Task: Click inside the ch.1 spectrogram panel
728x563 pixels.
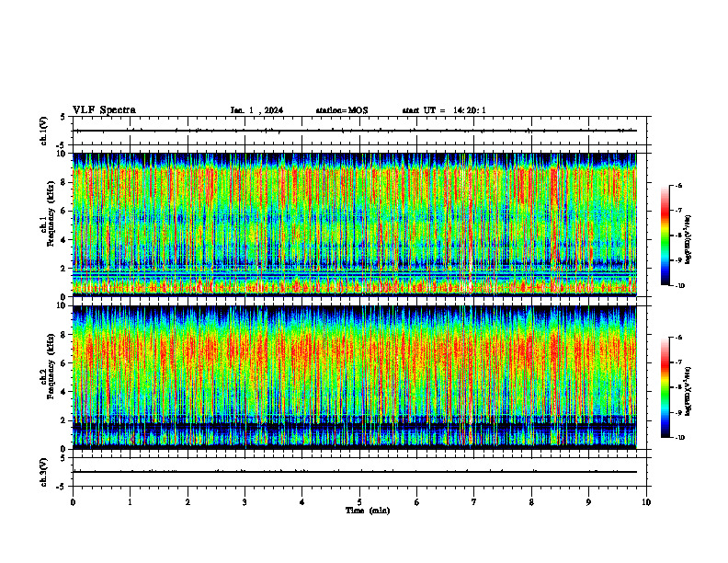Action: (x=355, y=224)
